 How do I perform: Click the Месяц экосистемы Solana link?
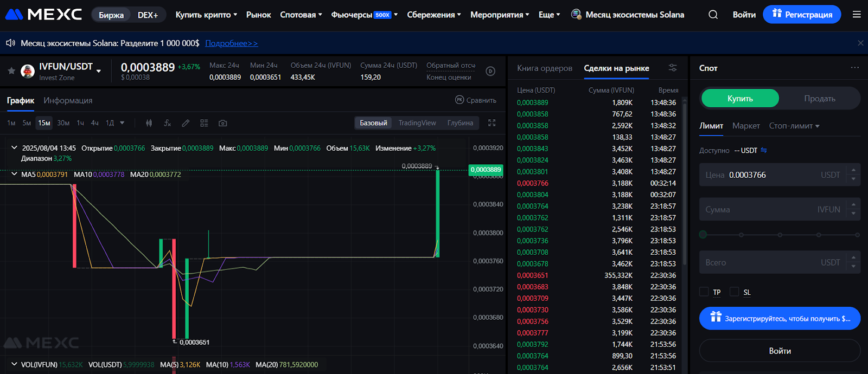tap(635, 15)
